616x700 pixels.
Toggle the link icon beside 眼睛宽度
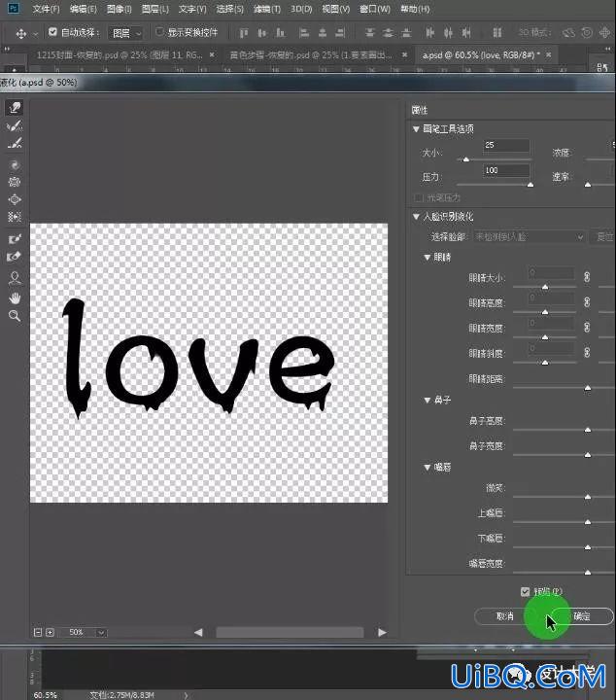point(587,328)
